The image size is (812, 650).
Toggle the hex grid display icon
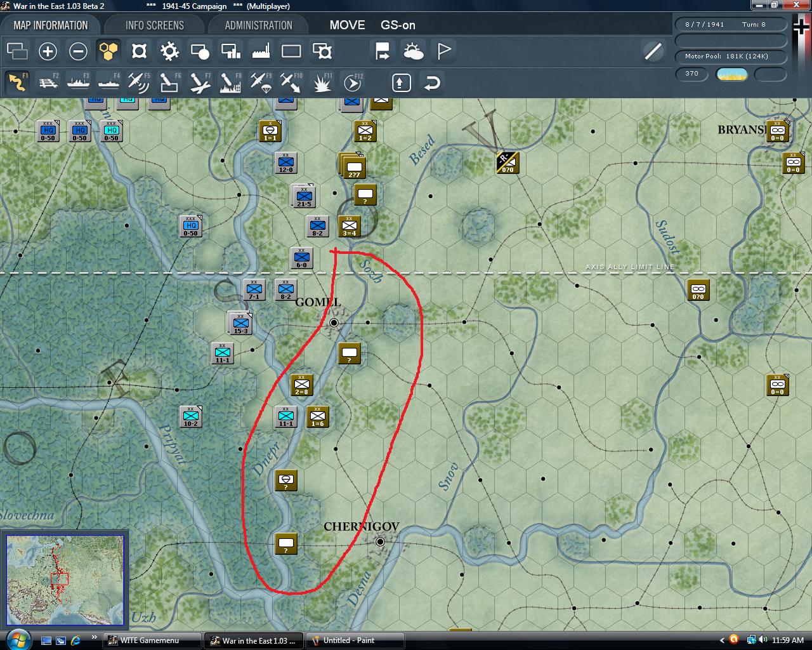tap(108, 51)
